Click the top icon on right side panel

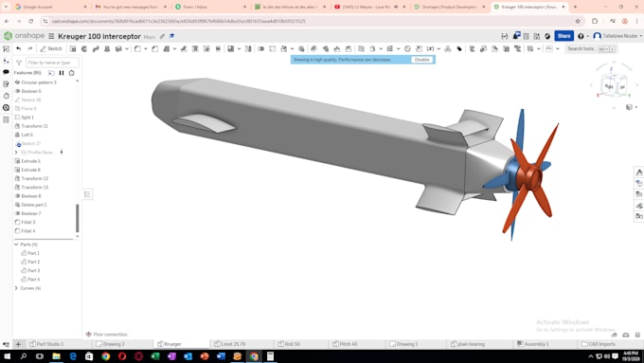(x=638, y=172)
